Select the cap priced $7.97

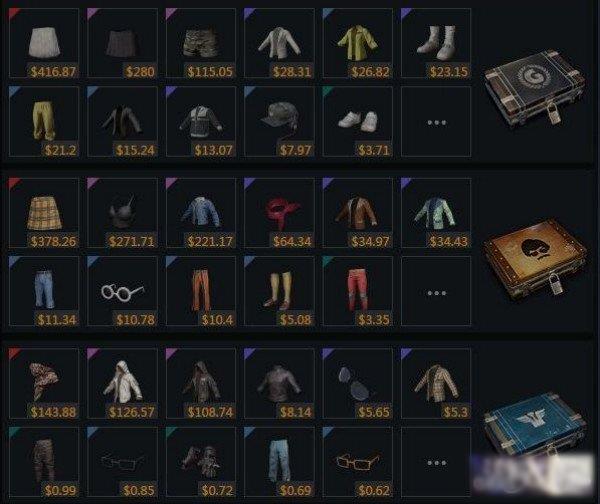point(279,121)
